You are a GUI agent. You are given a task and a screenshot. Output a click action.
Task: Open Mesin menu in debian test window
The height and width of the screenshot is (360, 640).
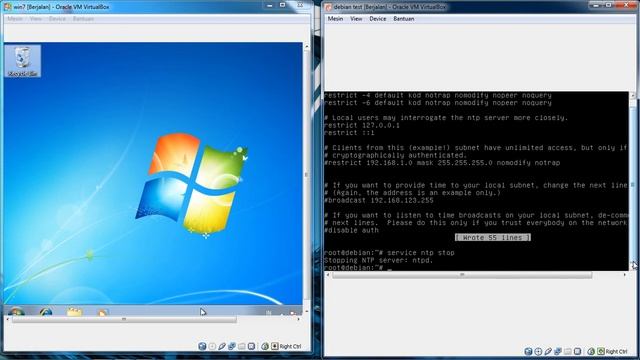click(x=335, y=19)
